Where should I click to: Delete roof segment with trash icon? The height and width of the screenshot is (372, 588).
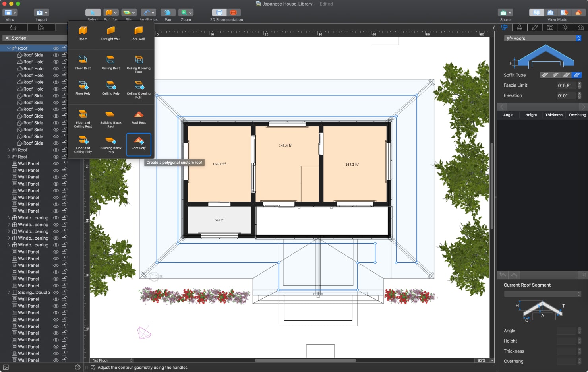point(583,275)
